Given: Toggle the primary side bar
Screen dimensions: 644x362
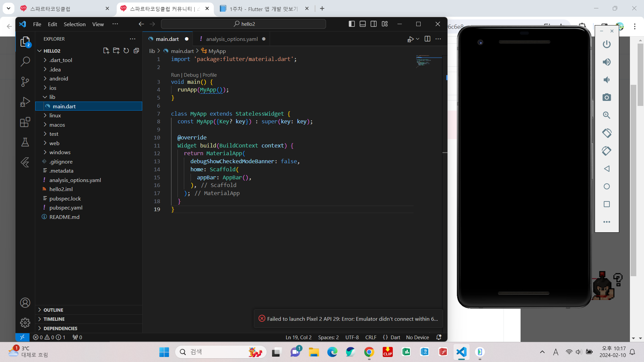Looking at the screenshot, I should point(352,24).
